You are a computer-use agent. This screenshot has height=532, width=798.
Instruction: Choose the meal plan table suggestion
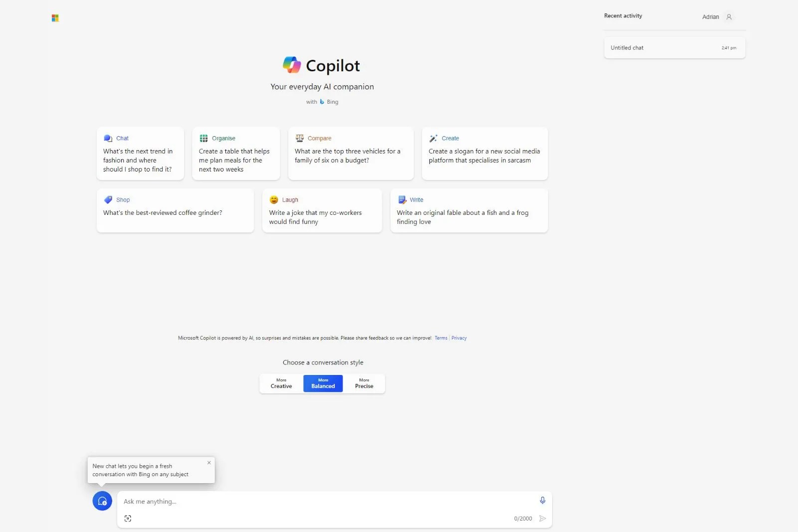tap(236, 154)
